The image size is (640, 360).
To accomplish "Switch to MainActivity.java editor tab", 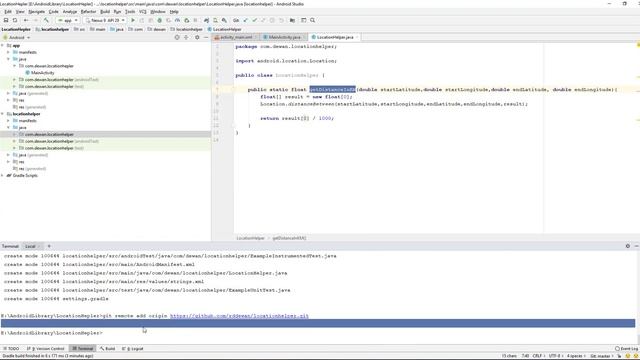I will 284,37.
